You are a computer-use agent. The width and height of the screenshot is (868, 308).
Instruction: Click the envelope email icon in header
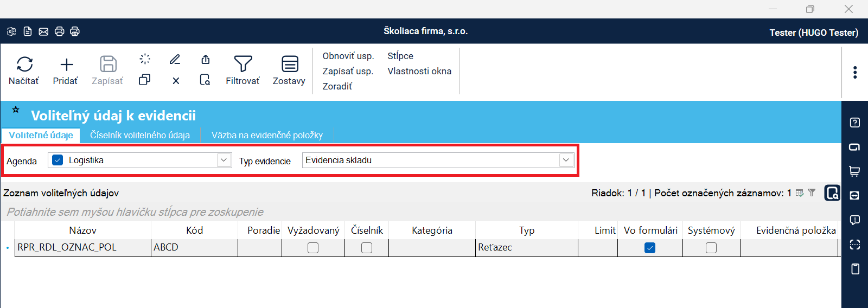pos(43,31)
